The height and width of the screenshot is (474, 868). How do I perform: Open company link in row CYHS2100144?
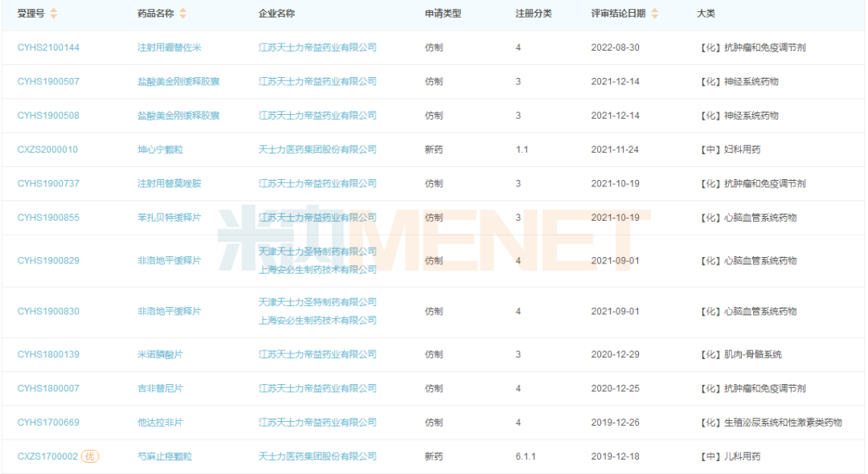point(317,47)
